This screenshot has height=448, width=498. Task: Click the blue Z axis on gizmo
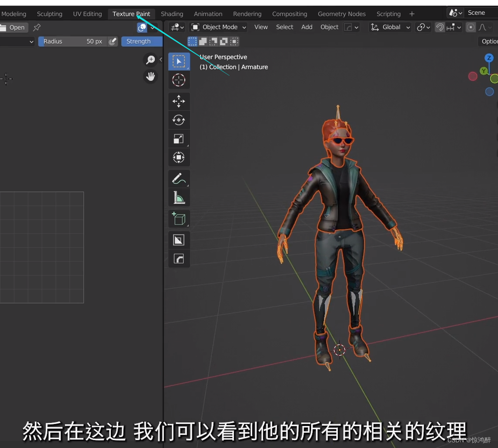coord(489,58)
